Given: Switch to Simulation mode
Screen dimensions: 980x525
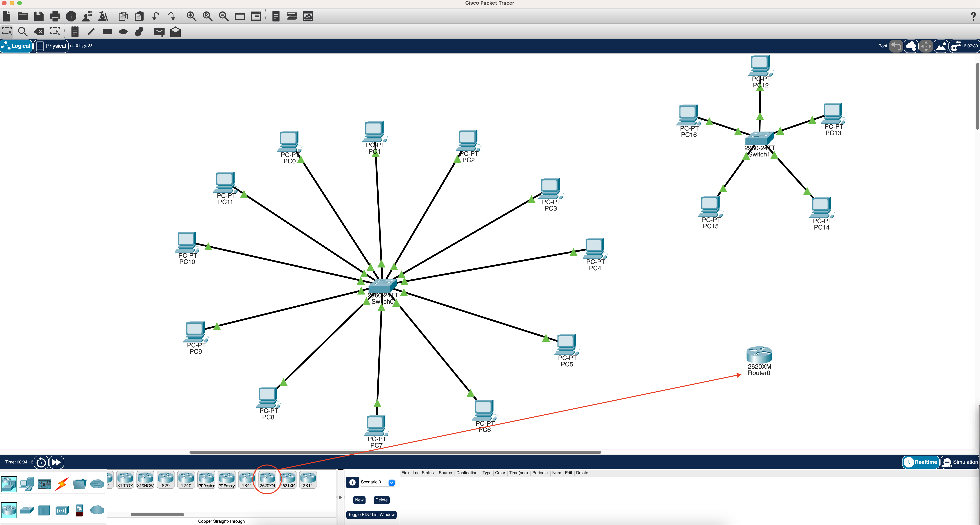Looking at the screenshot, I should click(x=960, y=462).
